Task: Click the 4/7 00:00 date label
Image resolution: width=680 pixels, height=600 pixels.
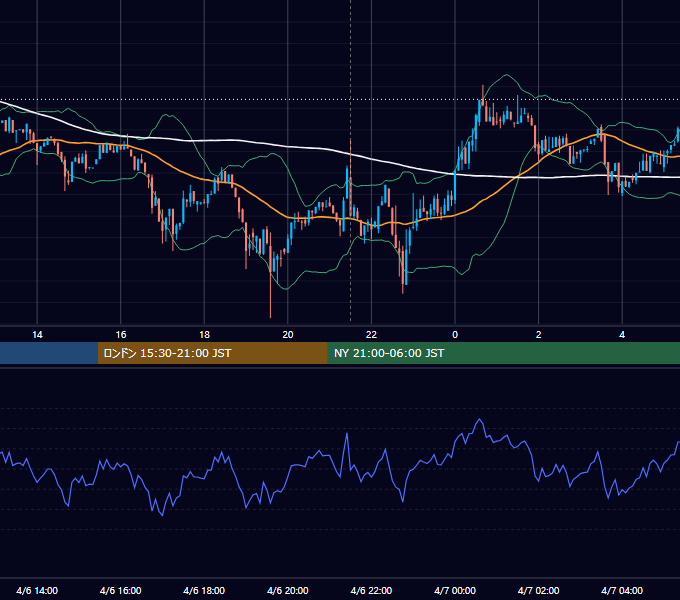Action: pos(455,590)
